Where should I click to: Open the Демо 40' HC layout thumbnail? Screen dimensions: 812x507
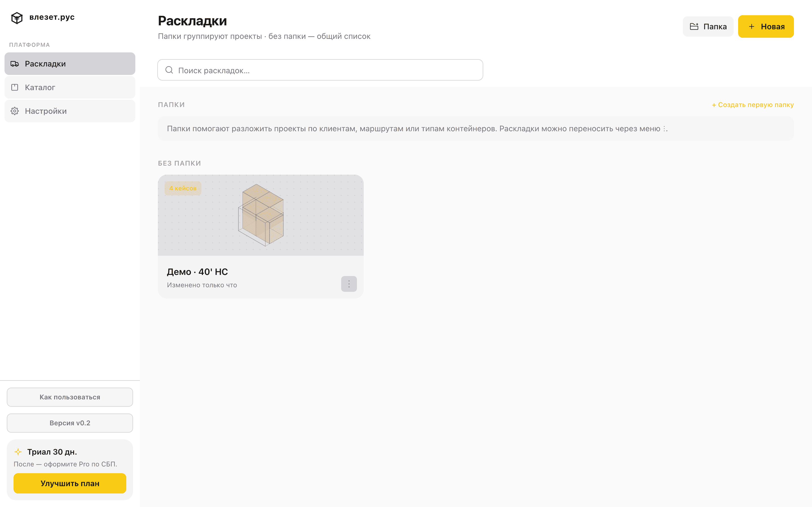261,215
